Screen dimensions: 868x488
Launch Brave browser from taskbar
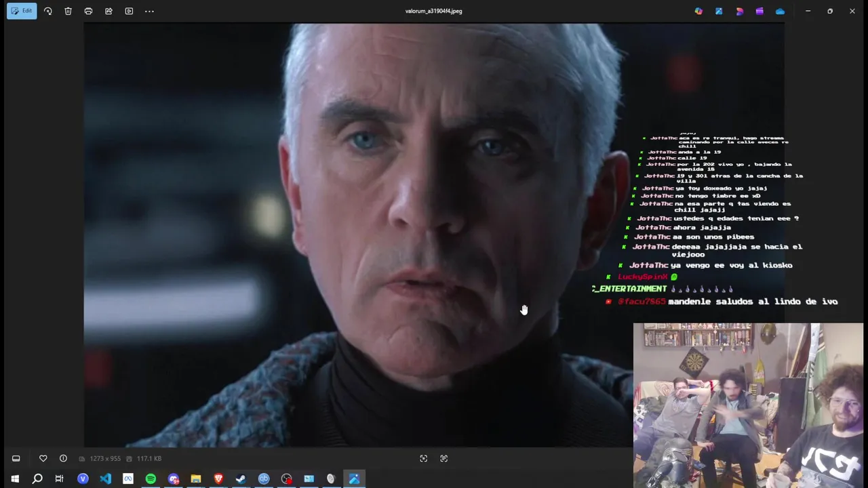218,479
